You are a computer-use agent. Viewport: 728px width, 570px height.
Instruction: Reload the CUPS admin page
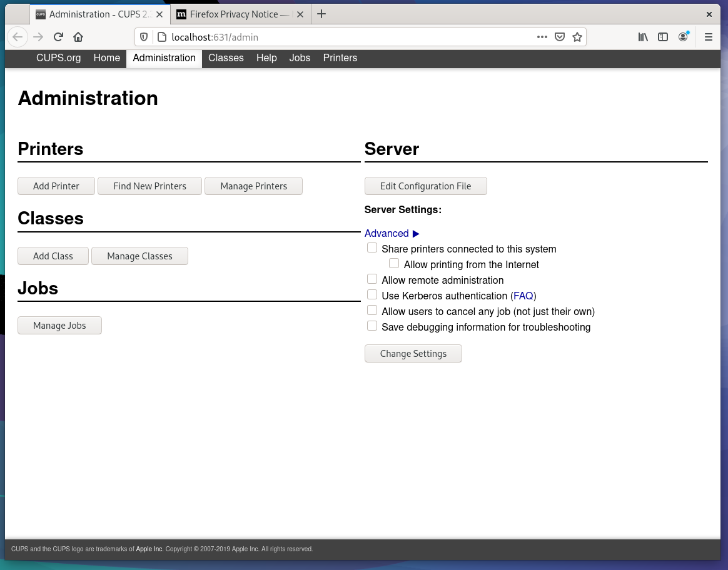[58, 37]
